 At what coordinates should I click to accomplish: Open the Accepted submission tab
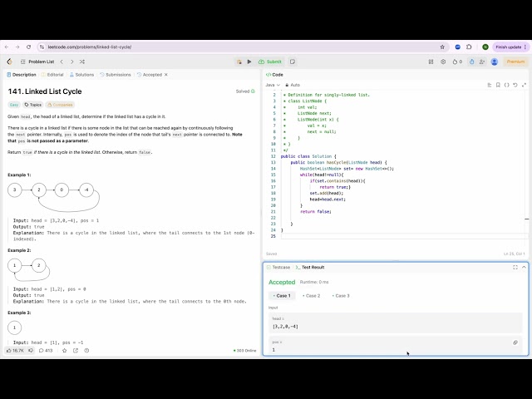(150, 75)
